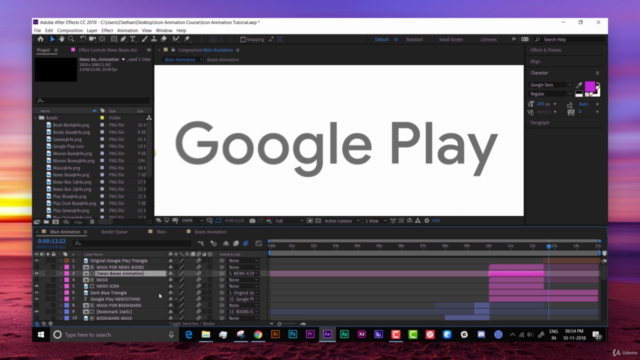The height and width of the screenshot is (360, 640).
Task: Expand layer 7 Google Play NEWSSTAND properties
Action: [61, 299]
